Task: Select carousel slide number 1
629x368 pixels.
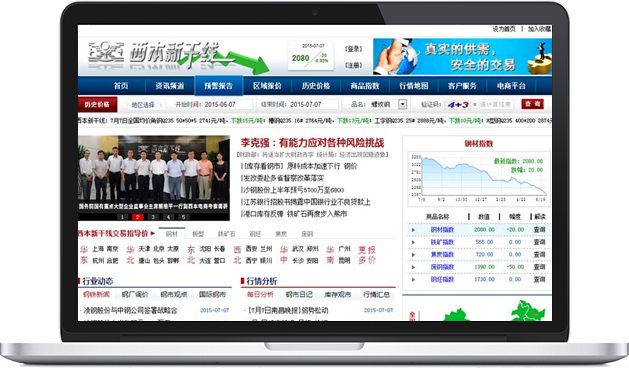Action: [x=122, y=217]
